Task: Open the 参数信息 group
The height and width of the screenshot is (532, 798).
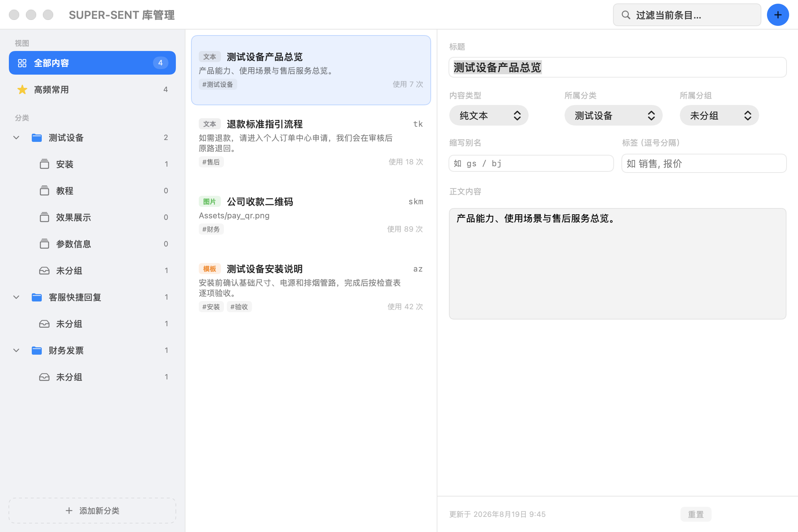Action: pyautogui.click(x=92, y=244)
